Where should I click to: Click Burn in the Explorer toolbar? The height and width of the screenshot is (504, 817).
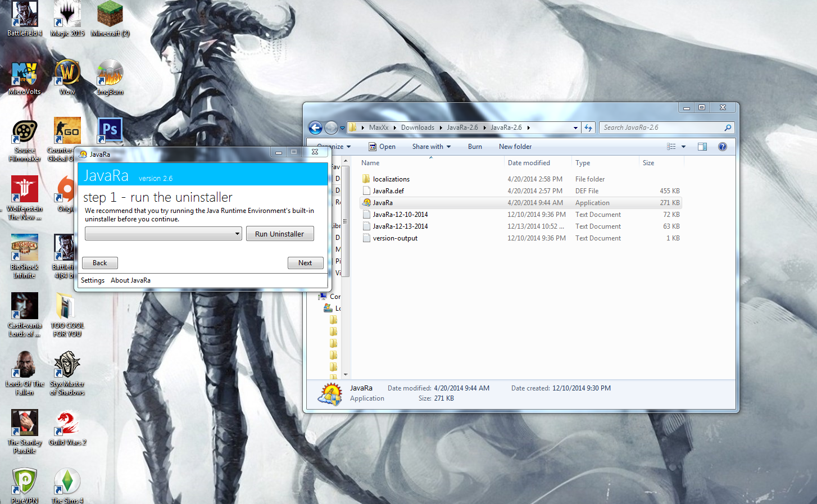point(475,147)
